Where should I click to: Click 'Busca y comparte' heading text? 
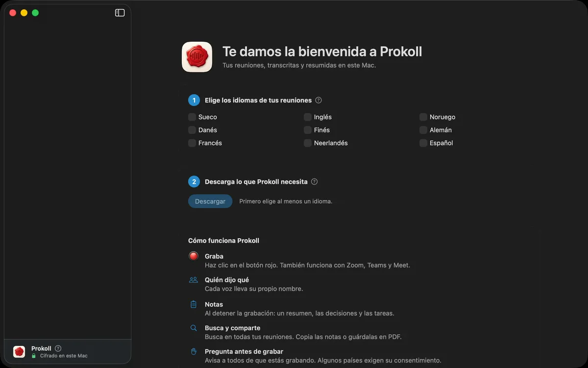pyautogui.click(x=232, y=328)
